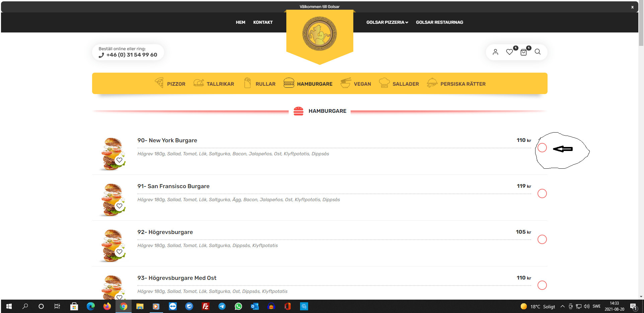Click the Golsar logo emblem
The height and width of the screenshot is (313, 644).
click(x=319, y=34)
